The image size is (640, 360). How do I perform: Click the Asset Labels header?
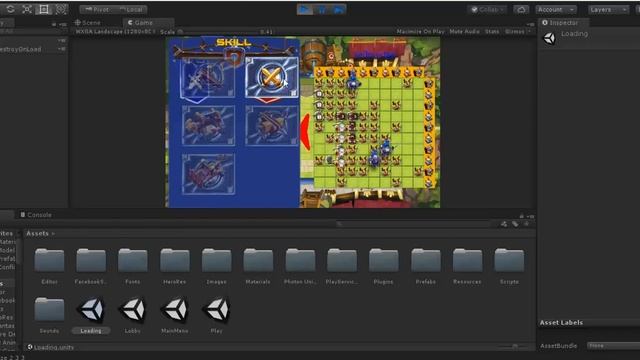coord(561,322)
